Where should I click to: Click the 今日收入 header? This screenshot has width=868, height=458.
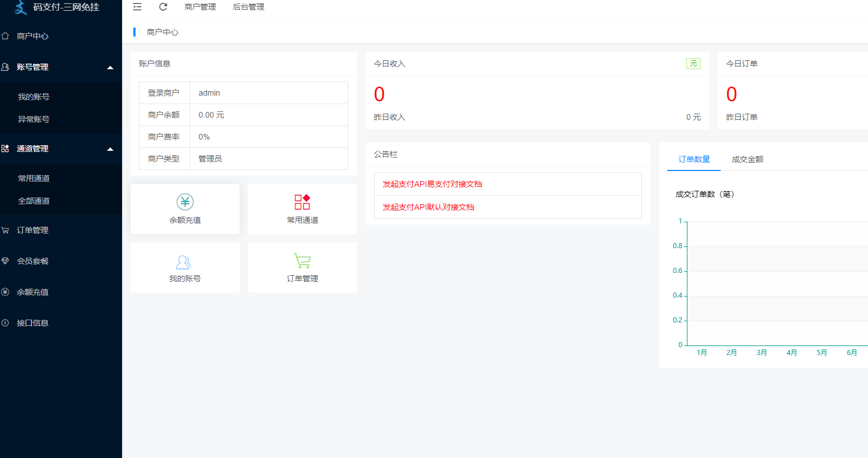389,64
